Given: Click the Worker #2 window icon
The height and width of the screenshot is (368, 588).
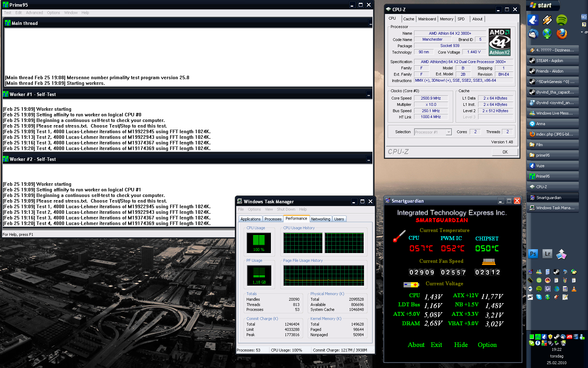Looking at the screenshot, I should 6,159.
